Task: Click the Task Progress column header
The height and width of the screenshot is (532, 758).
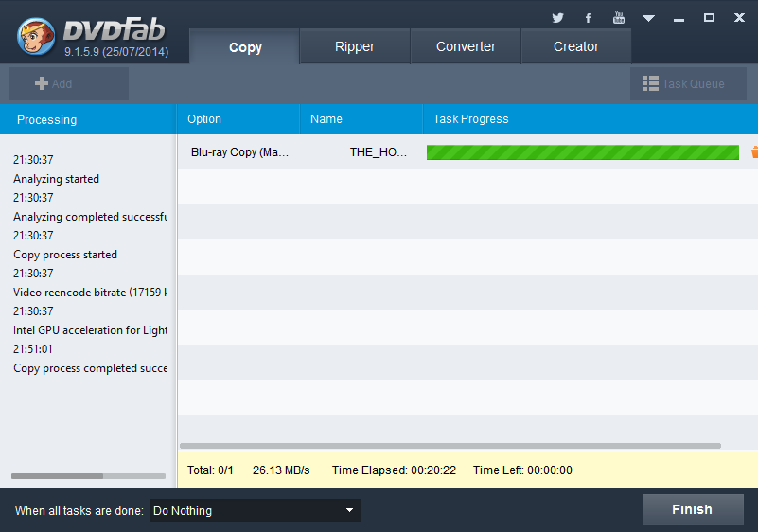Action: tap(591, 119)
